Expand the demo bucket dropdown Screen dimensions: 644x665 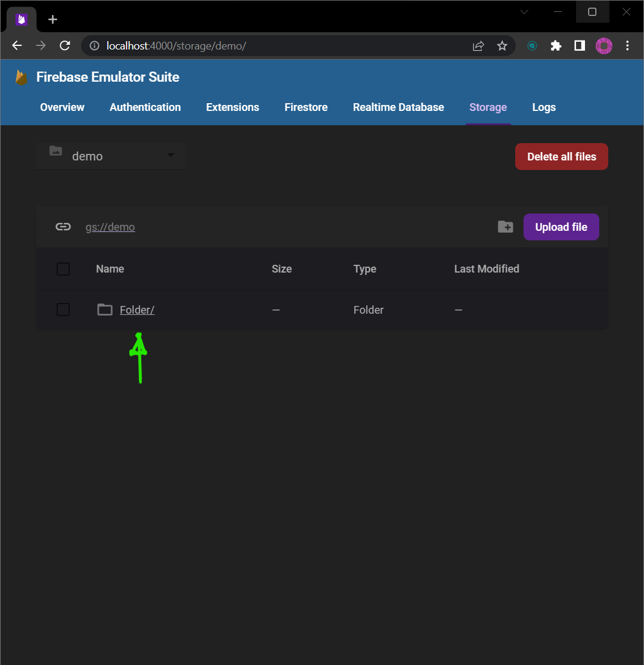pyautogui.click(x=171, y=156)
